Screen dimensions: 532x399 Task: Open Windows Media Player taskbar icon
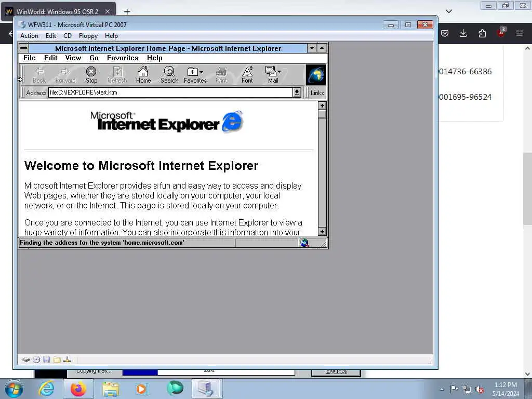142,389
